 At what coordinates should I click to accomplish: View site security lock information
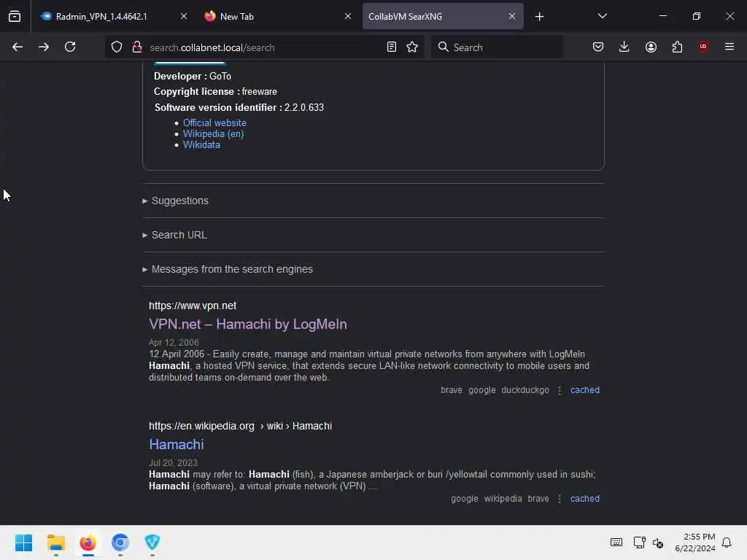137,47
